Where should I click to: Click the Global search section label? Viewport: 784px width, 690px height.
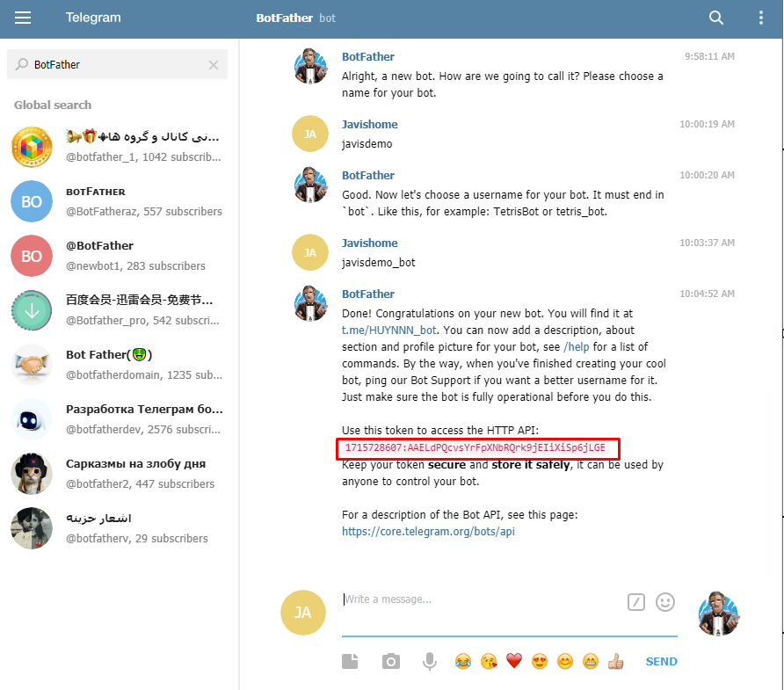point(53,105)
